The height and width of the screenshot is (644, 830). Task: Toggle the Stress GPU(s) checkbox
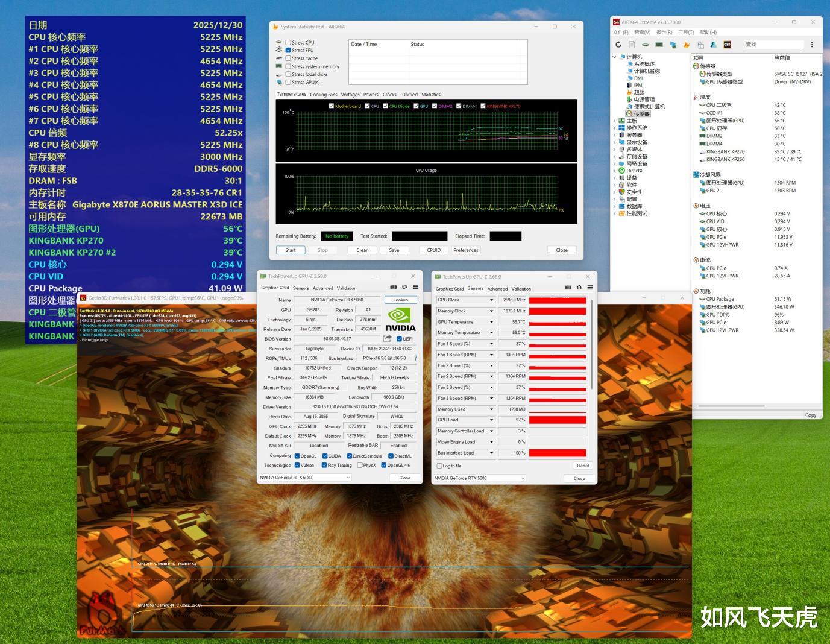(x=288, y=83)
